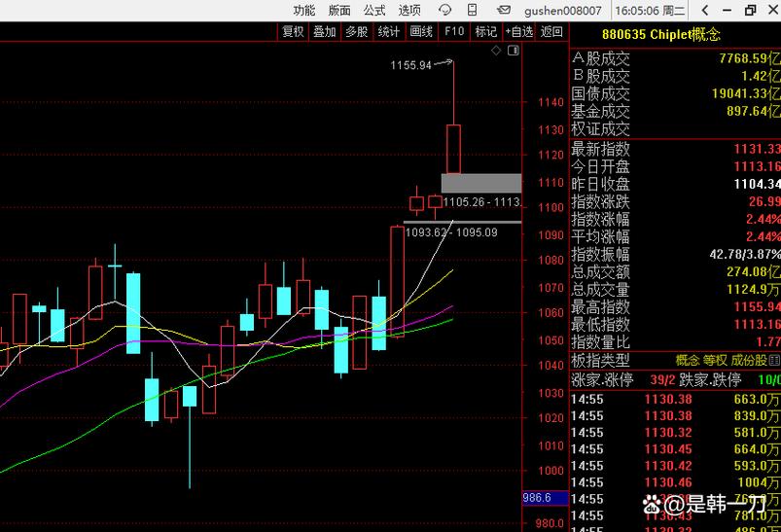Screen dimensions: 781x532
Task: Open the 功能 menu
Action: coord(304,11)
